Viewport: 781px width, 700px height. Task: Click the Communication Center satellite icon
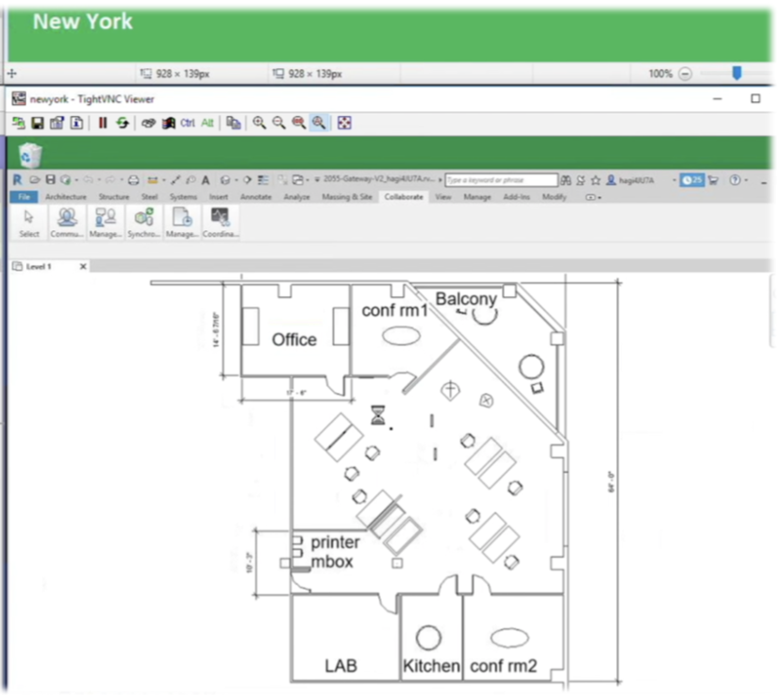581,180
